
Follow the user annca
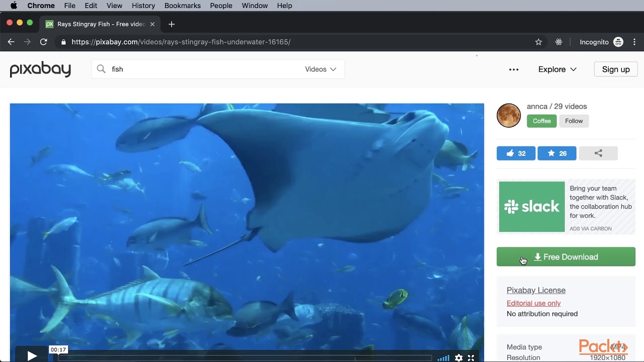[x=574, y=121]
